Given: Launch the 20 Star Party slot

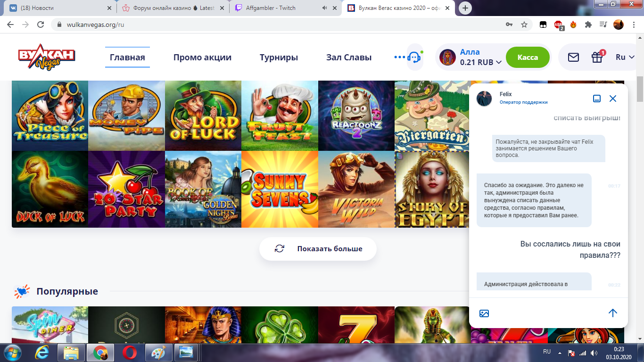Looking at the screenshot, I should click(126, 189).
